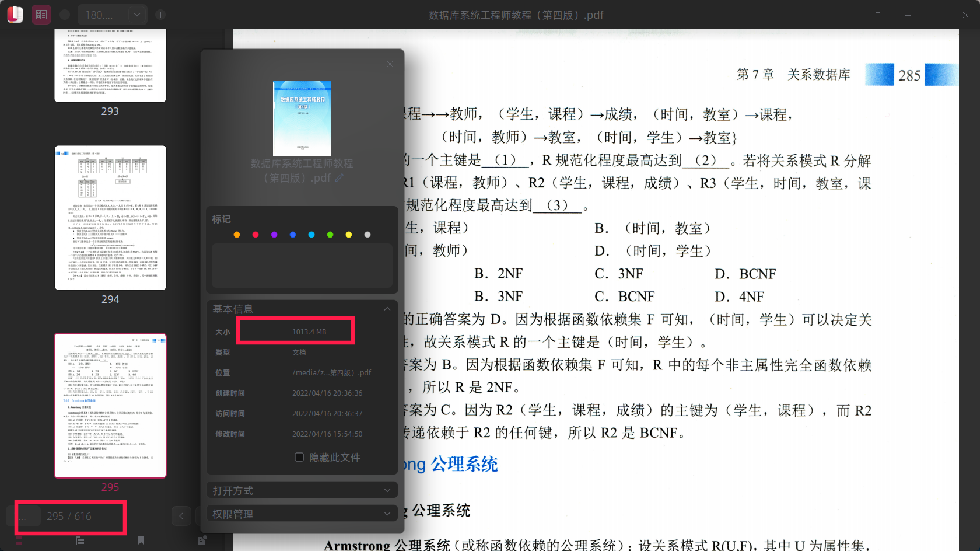Click the reader app logo
The image size is (980, 551).
coord(16,15)
